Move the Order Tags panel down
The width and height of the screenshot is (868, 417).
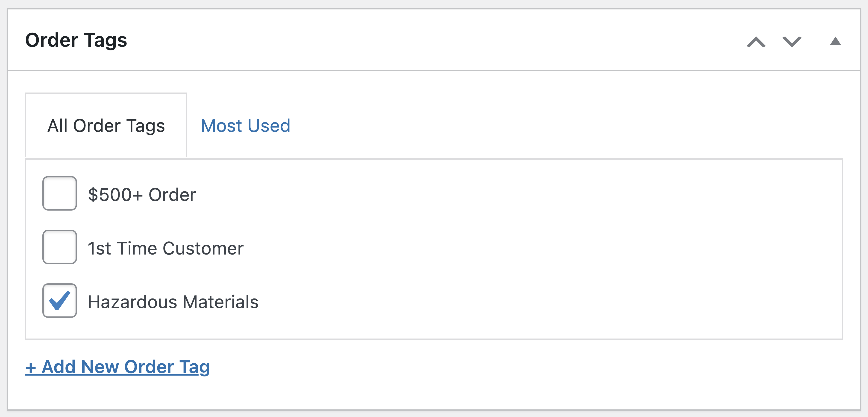792,42
